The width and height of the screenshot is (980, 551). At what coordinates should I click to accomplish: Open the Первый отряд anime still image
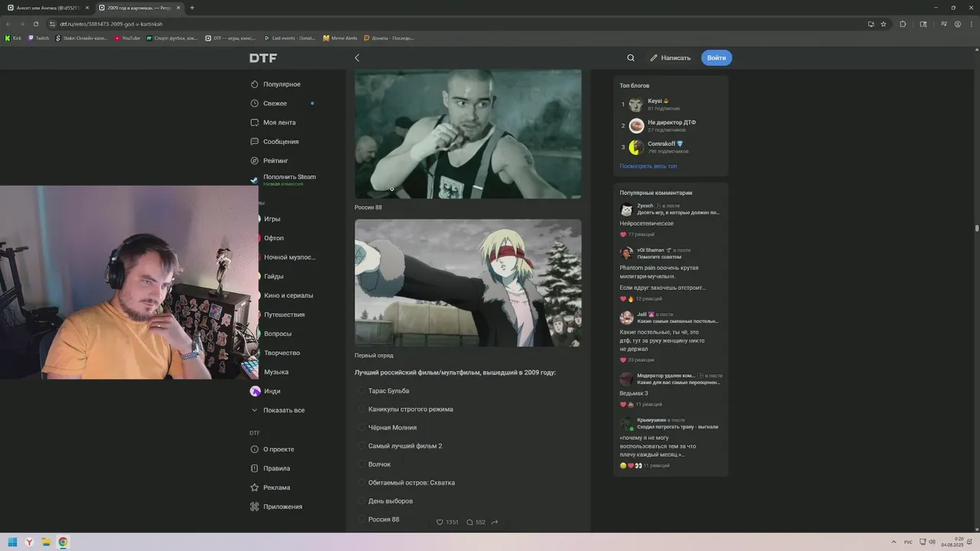(x=468, y=283)
